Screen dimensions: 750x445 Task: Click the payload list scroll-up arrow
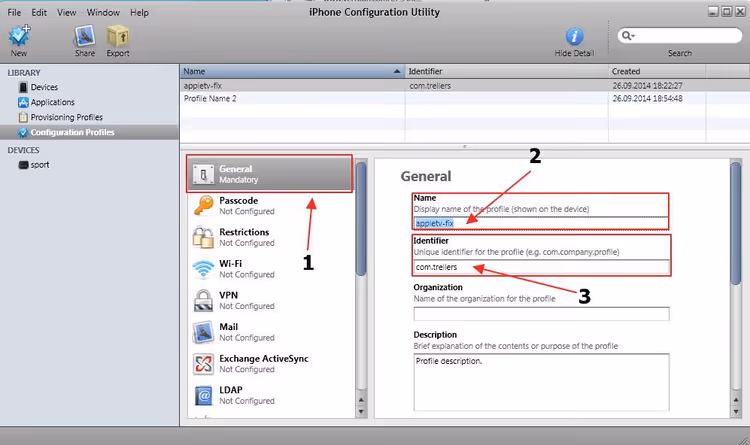pos(361,400)
